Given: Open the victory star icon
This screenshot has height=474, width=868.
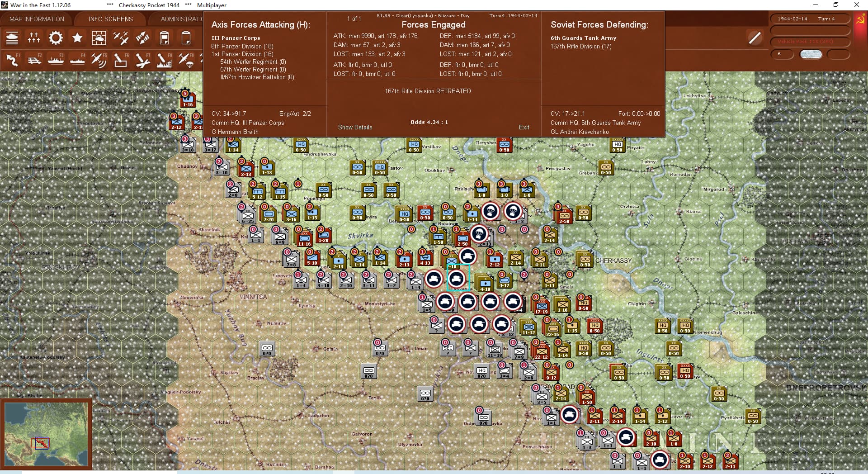Looking at the screenshot, I should (77, 38).
